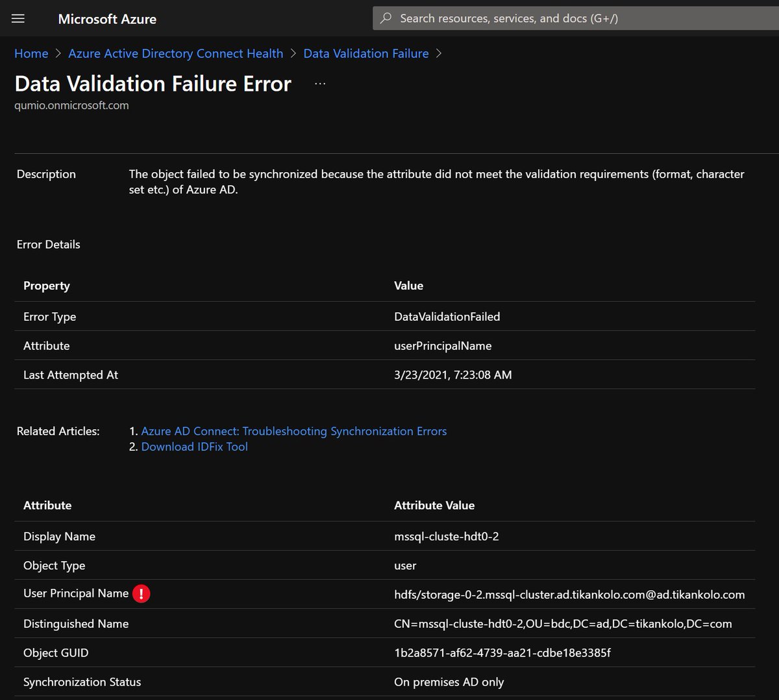The height and width of the screenshot is (700, 779).
Task: Click the Object Type label
Action: point(55,566)
